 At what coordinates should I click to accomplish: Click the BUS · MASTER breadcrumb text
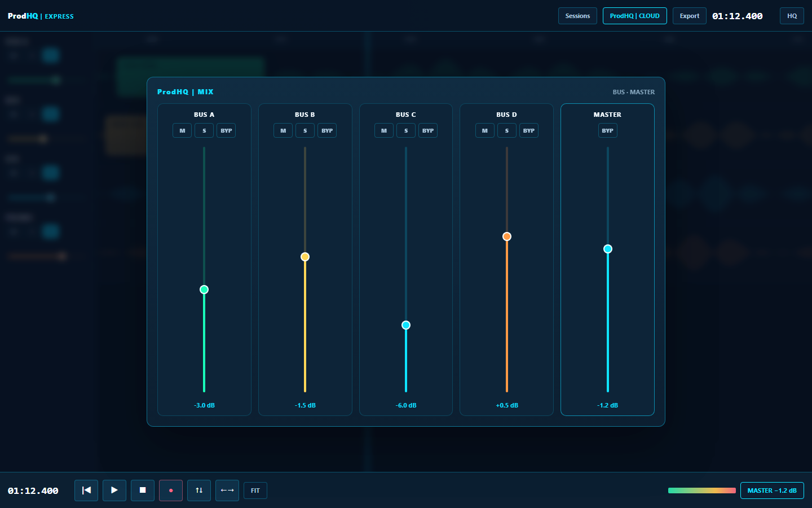point(634,92)
